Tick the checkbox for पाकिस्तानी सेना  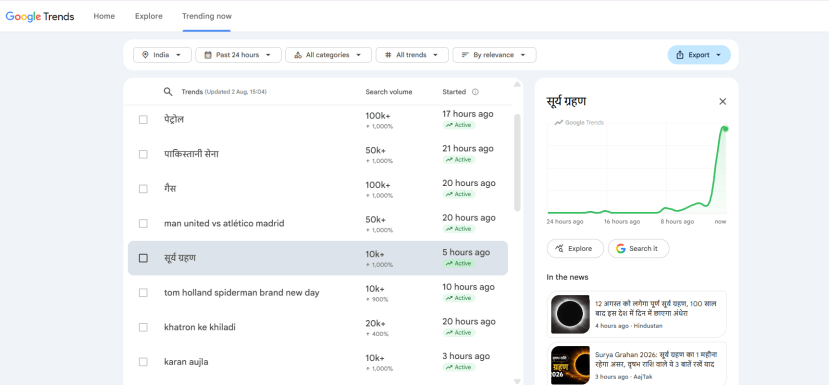[143, 154]
